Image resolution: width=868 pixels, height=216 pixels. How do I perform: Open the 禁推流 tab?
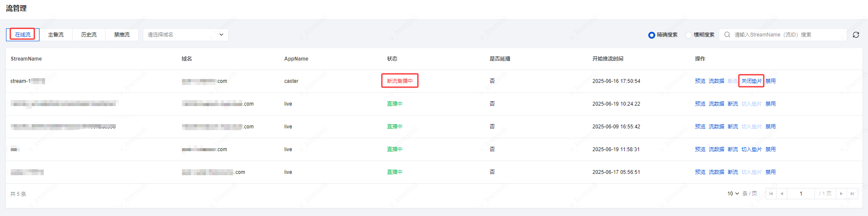[x=122, y=35]
